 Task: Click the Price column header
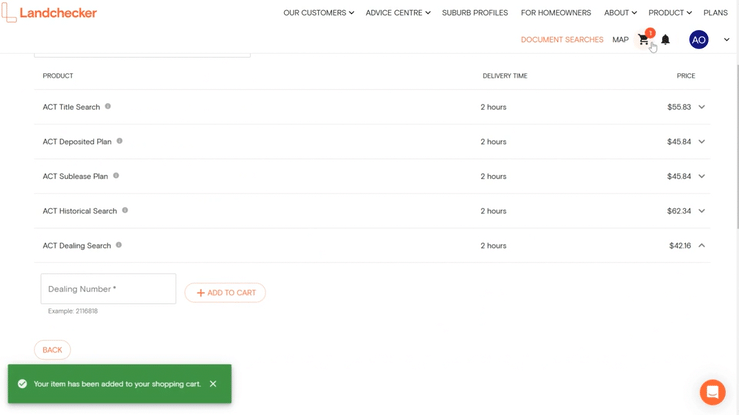pyautogui.click(x=686, y=75)
